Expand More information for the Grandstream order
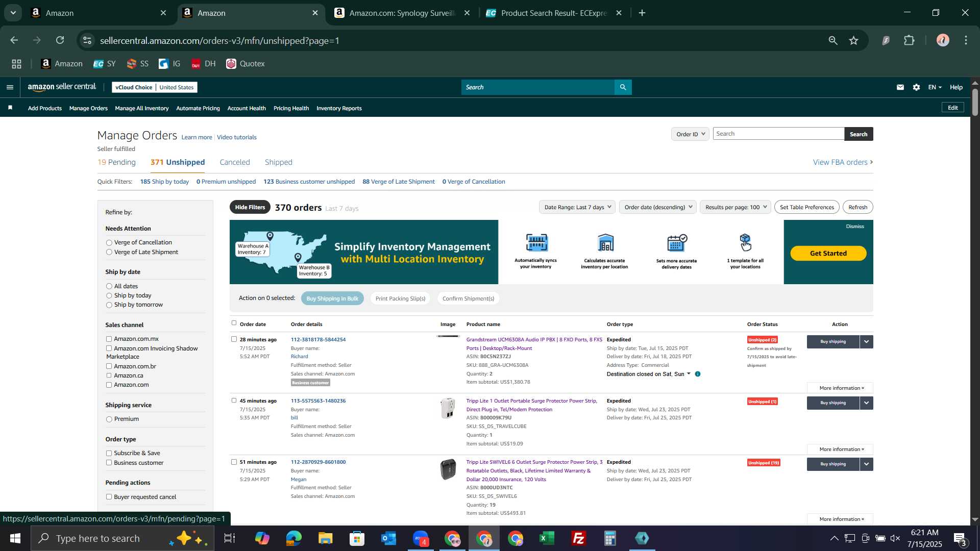The height and width of the screenshot is (551, 980). (840, 388)
